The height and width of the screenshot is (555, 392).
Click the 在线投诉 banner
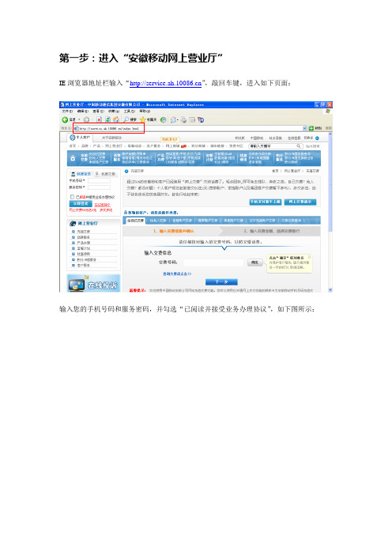click(93, 284)
